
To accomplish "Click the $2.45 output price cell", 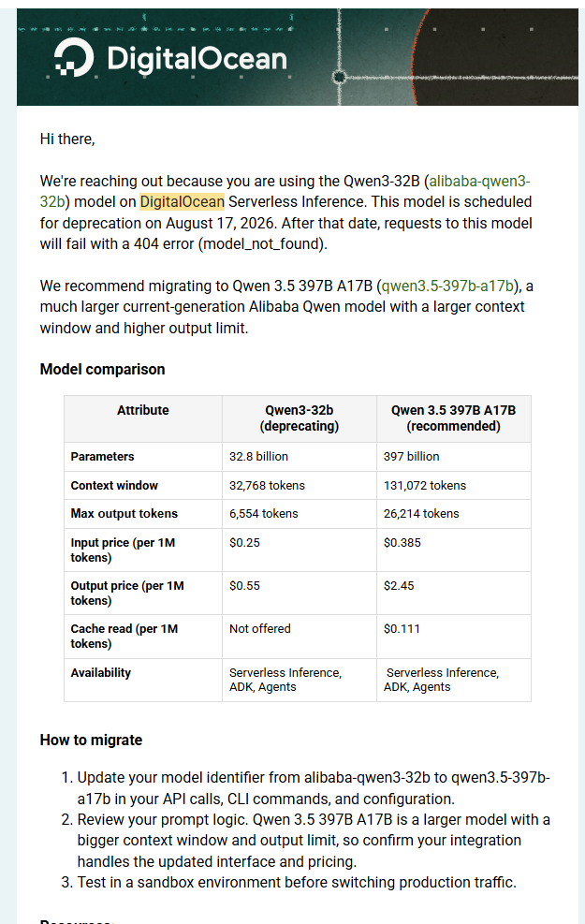I will point(399,586).
